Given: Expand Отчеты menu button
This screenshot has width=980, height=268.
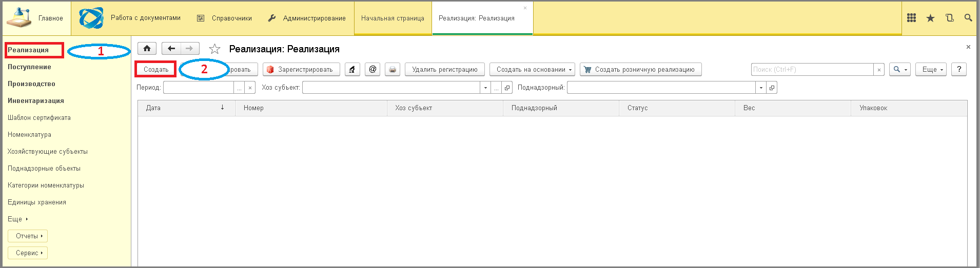Looking at the screenshot, I should coord(28,236).
